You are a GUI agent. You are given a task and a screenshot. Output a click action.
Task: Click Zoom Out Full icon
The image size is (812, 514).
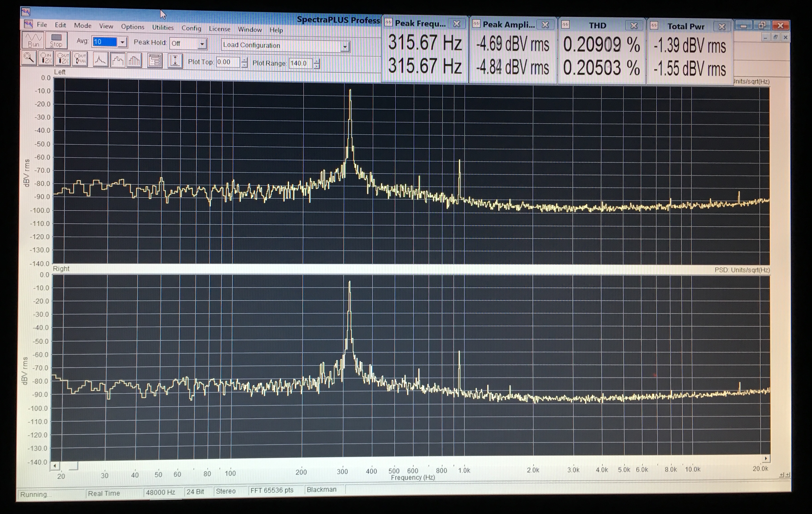[x=80, y=59]
